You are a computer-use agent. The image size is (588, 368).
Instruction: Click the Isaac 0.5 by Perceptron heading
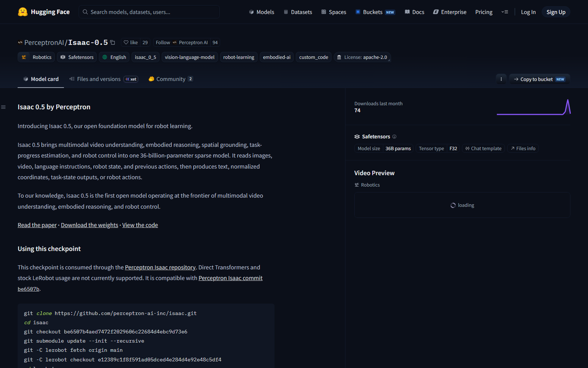(54, 107)
